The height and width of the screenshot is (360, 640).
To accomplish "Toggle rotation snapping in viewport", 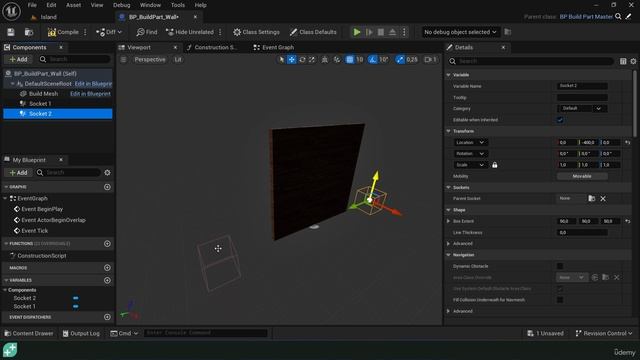I will (x=373, y=60).
